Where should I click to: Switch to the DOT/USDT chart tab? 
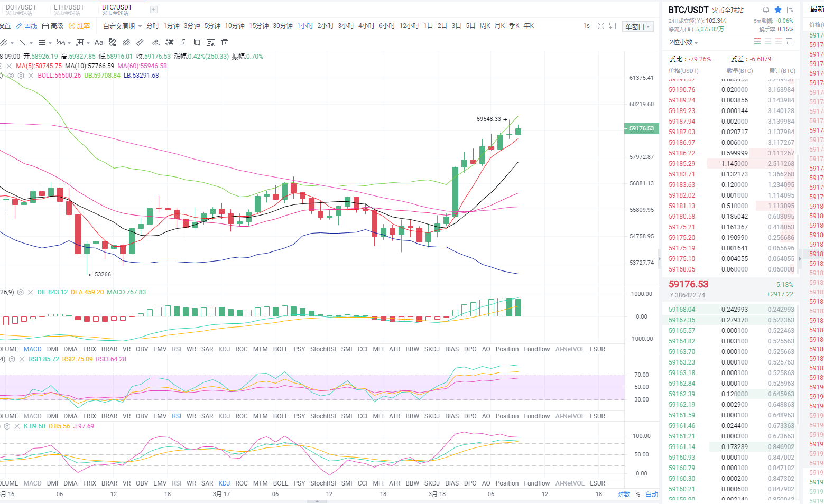pyautogui.click(x=21, y=10)
